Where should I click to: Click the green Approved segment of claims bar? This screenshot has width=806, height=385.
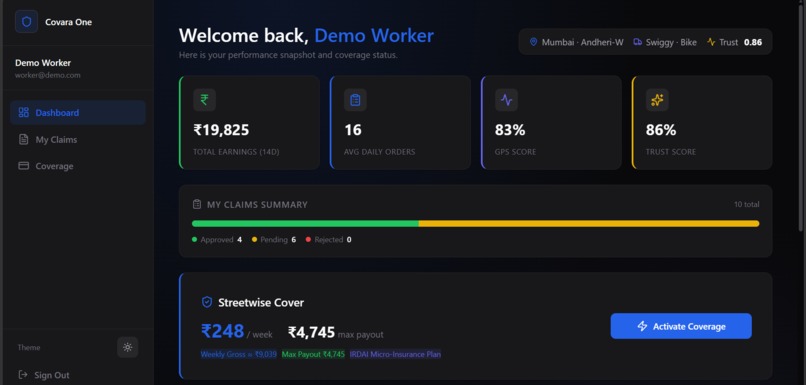(x=305, y=224)
